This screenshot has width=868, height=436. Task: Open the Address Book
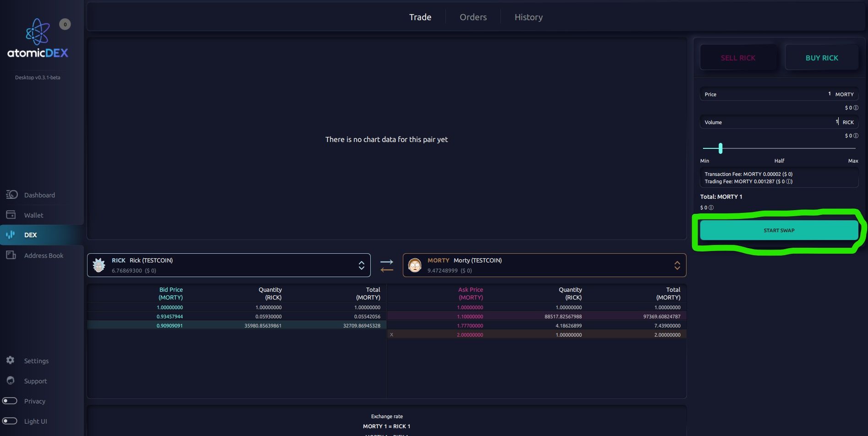(44, 256)
